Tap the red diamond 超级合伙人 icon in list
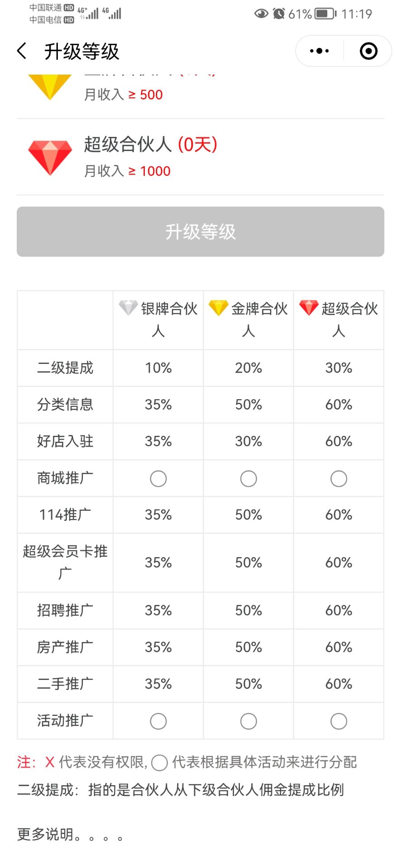This screenshot has width=401, height=868. (x=50, y=157)
